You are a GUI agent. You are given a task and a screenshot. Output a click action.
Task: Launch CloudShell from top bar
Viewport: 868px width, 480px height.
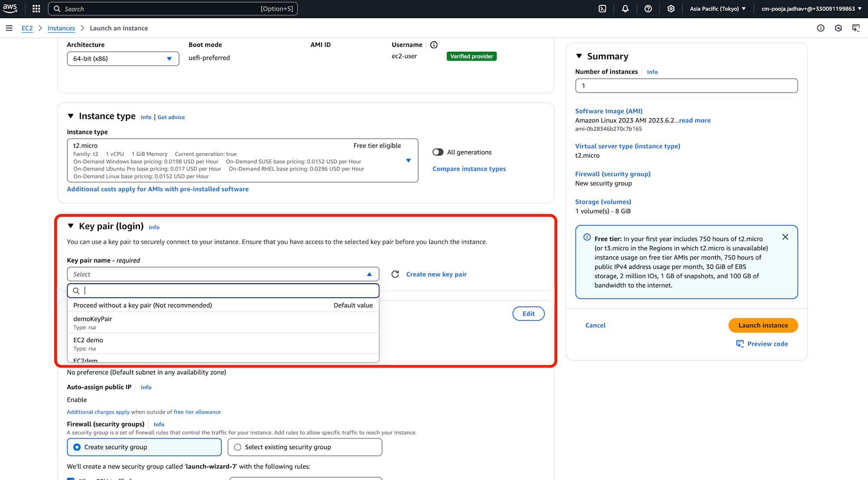point(602,9)
